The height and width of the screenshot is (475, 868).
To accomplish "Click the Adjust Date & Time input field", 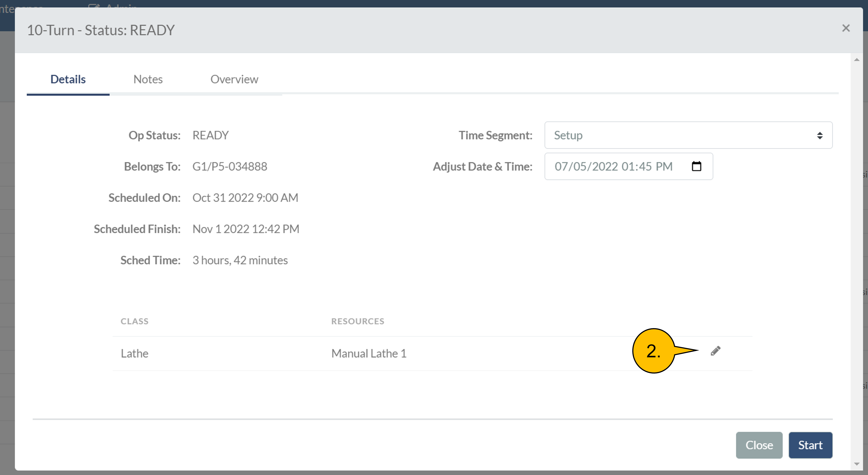I will (x=613, y=166).
